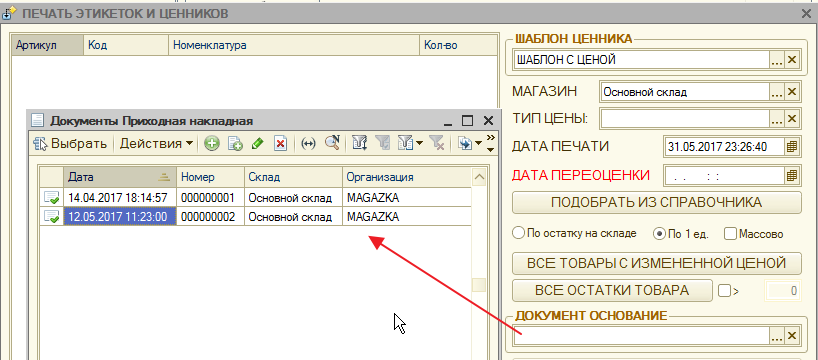Close the Документы Приходная накладная window
This screenshot has width=818, height=360.
click(x=488, y=121)
